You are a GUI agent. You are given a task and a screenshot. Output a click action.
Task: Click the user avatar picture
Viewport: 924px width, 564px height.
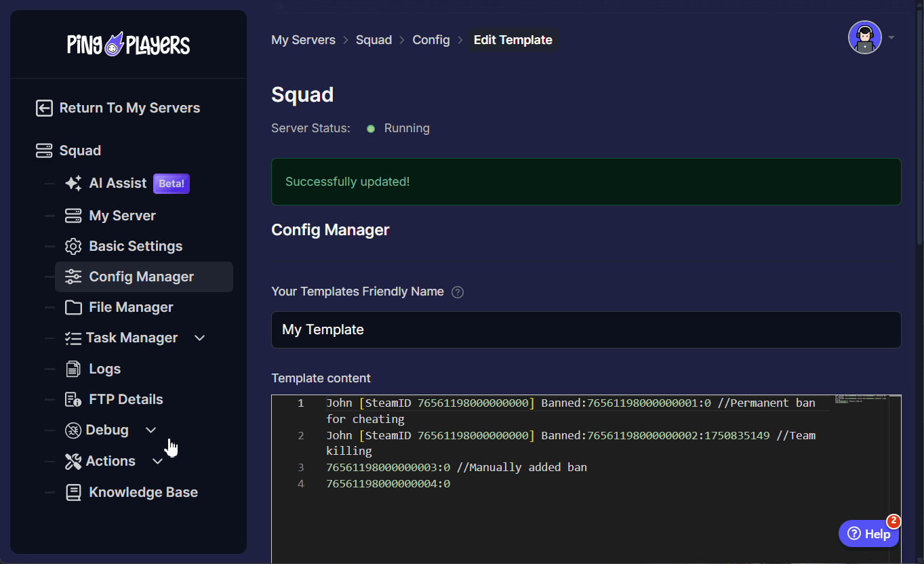click(865, 37)
